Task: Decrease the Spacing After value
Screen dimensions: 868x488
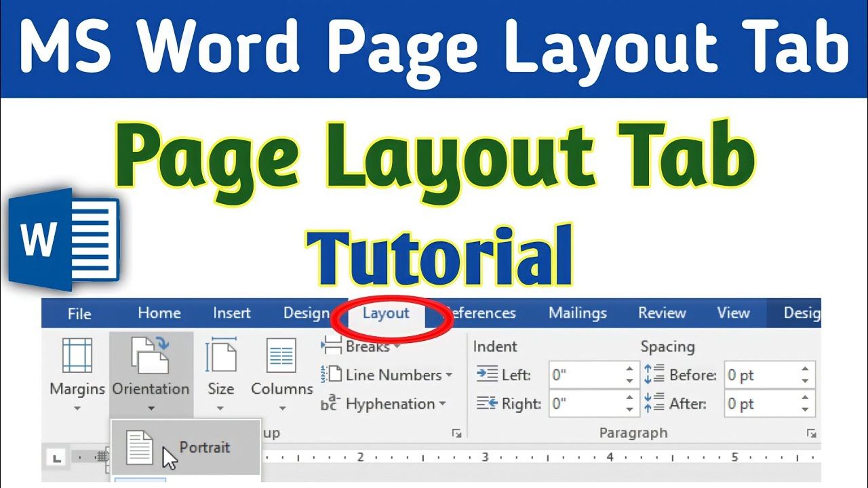Action: pos(805,410)
